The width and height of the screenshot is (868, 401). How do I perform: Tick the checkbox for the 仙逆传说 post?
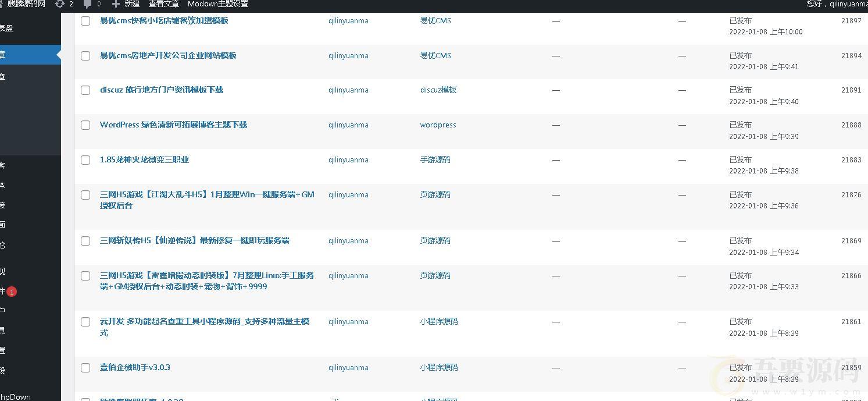(85, 241)
